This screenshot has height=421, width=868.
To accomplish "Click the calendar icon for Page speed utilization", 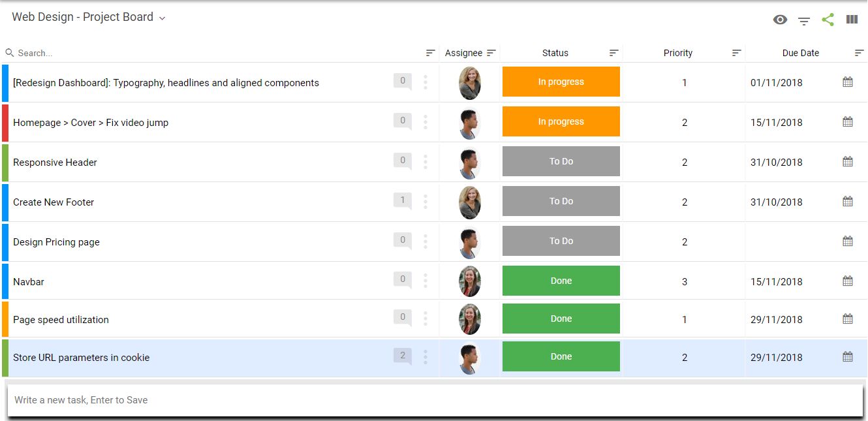I will click(846, 318).
